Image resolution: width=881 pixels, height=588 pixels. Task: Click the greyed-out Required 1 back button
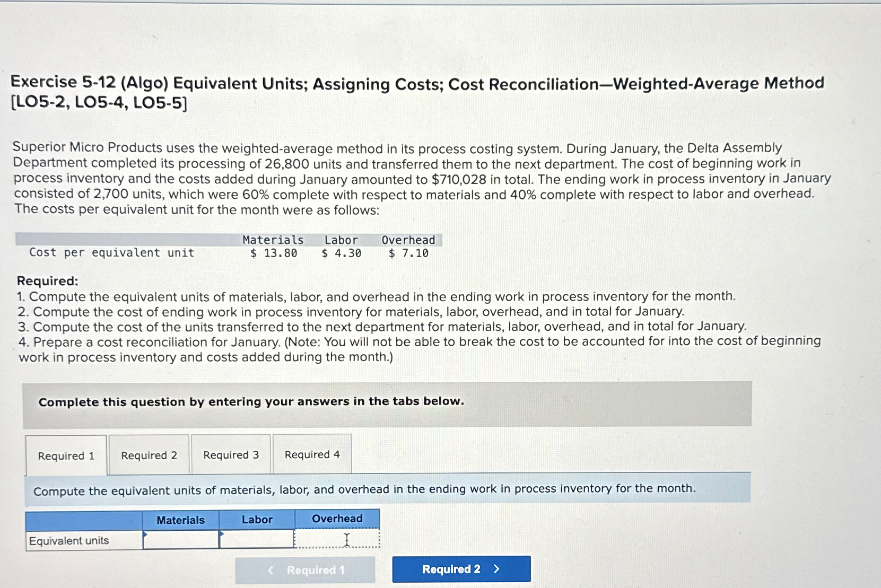pyautogui.click(x=305, y=570)
